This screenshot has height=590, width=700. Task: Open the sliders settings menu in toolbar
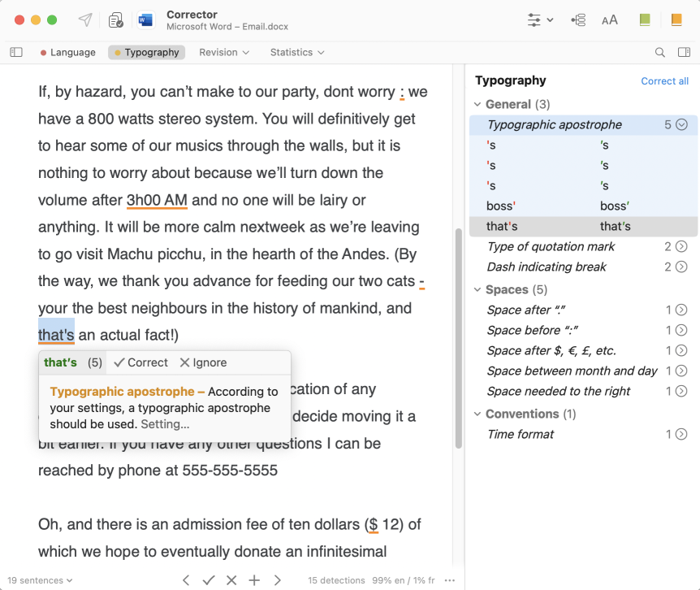(x=540, y=20)
